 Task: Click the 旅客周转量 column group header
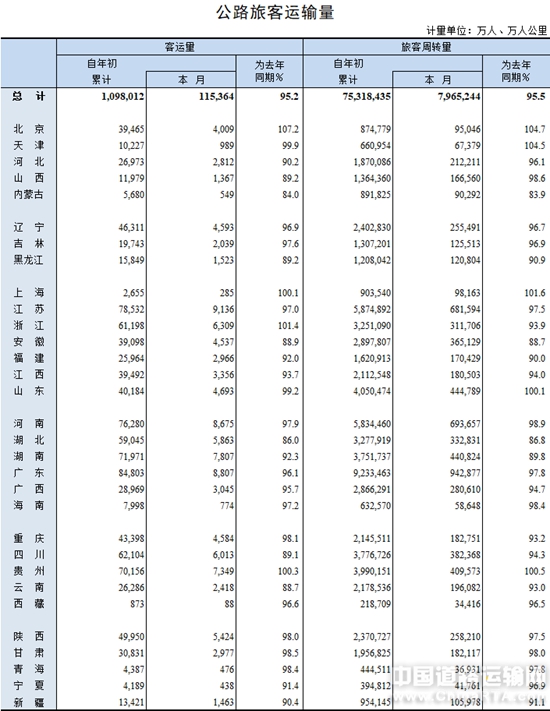tap(426, 47)
